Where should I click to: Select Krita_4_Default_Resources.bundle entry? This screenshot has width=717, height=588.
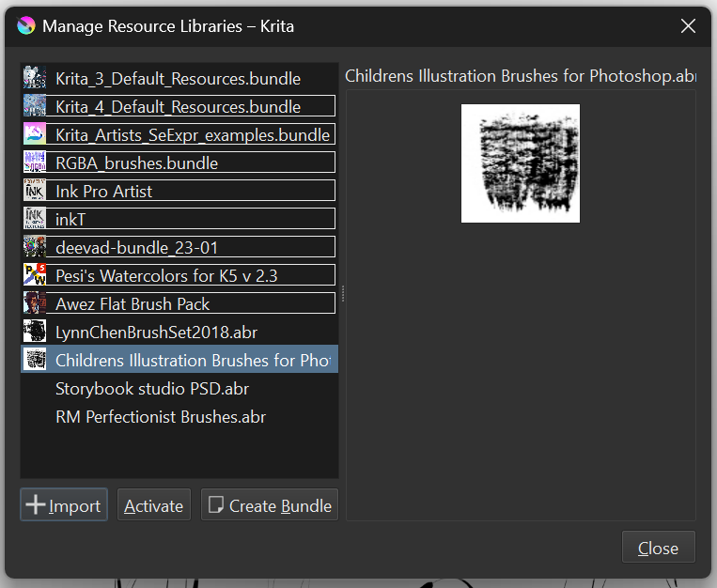[x=179, y=106]
